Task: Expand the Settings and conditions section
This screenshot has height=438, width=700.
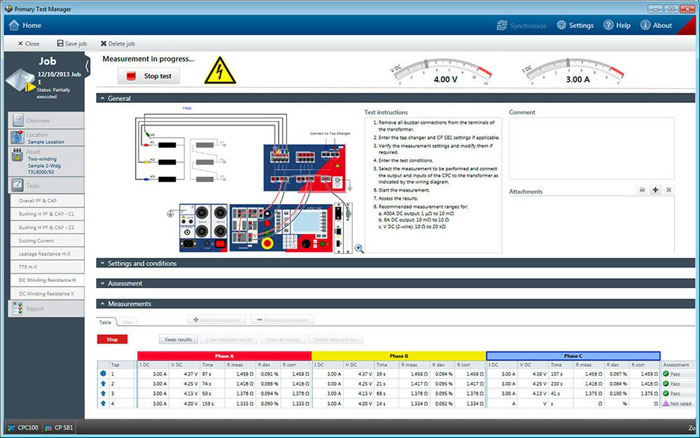Action: [102, 263]
